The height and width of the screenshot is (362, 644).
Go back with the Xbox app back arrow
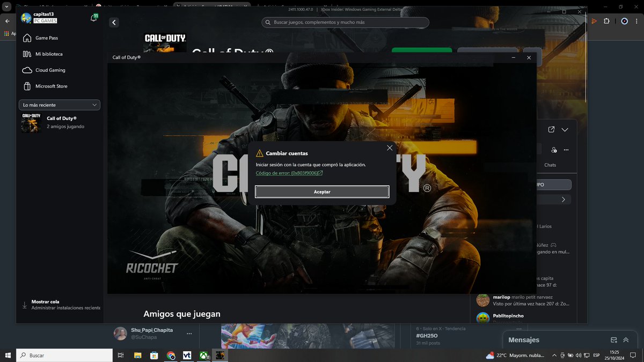point(114,23)
